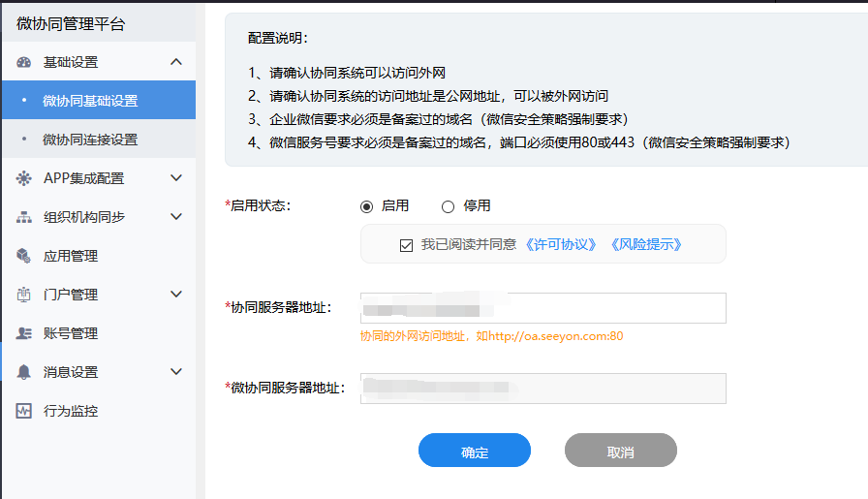Open the 基础设置 menu label

pos(71,62)
